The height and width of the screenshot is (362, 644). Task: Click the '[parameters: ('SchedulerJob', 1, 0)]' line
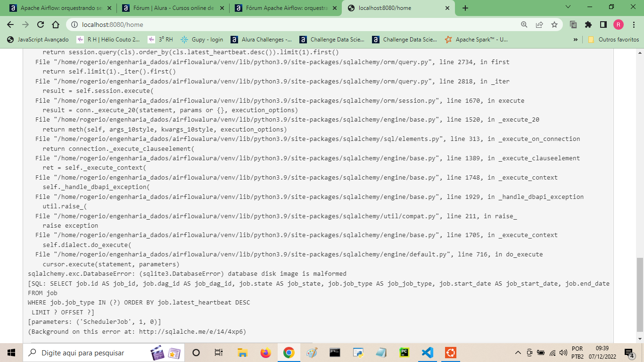click(x=94, y=322)
